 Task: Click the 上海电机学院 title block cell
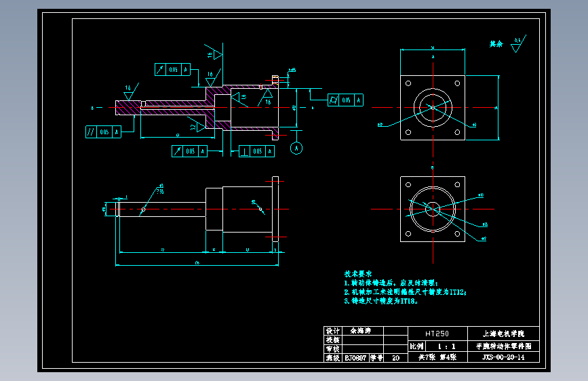point(503,334)
